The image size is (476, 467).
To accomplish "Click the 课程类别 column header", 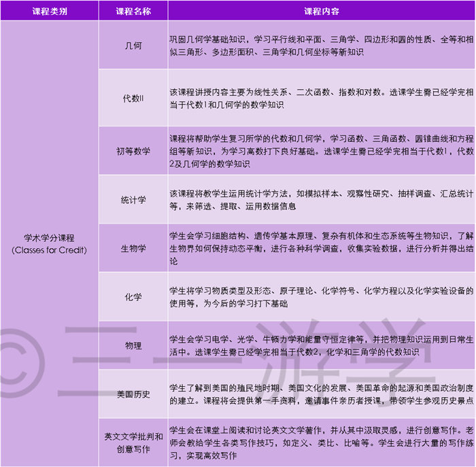I will pyautogui.click(x=50, y=11).
